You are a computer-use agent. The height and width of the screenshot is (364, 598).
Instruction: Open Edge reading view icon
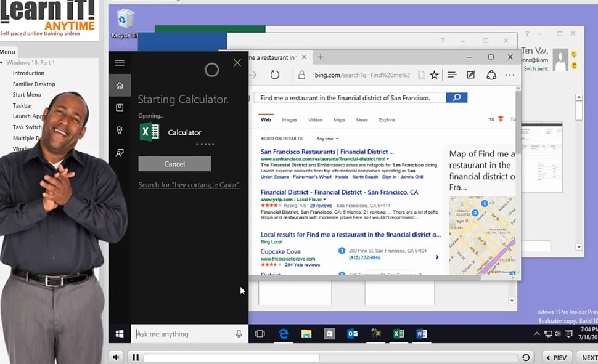point(421,75)
